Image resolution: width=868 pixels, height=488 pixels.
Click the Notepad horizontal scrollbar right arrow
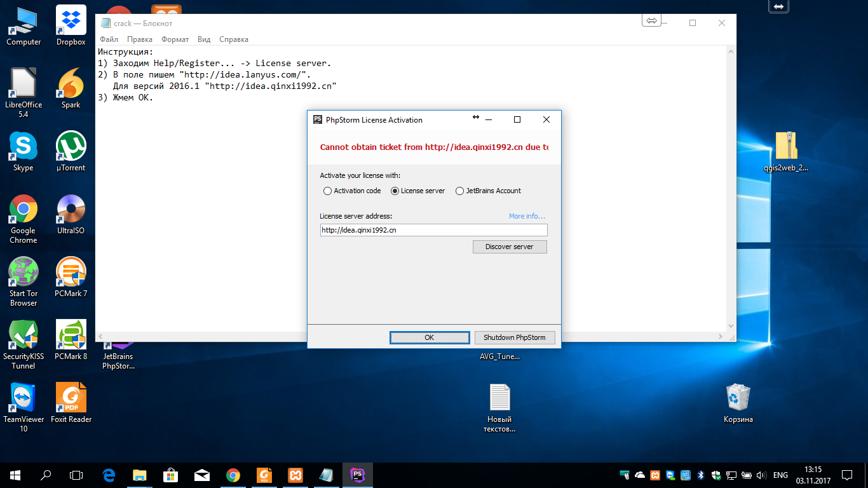(x=721, y=337)
